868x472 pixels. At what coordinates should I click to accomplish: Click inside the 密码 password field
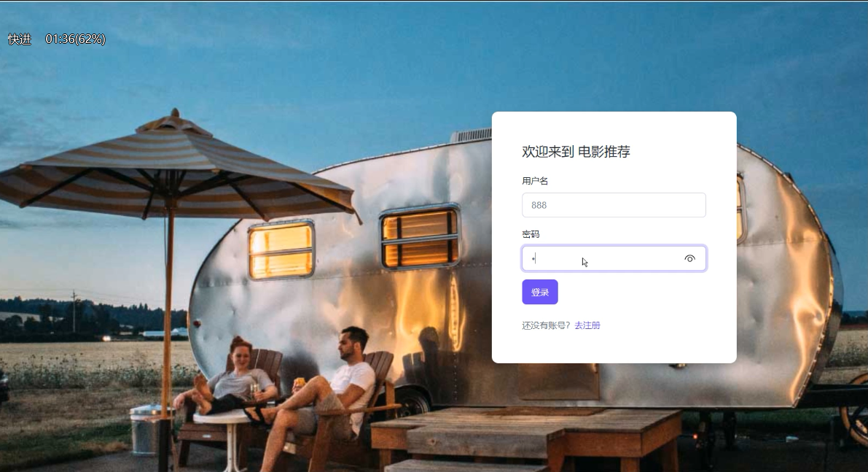pyautogui.click(x=614, y=259)
